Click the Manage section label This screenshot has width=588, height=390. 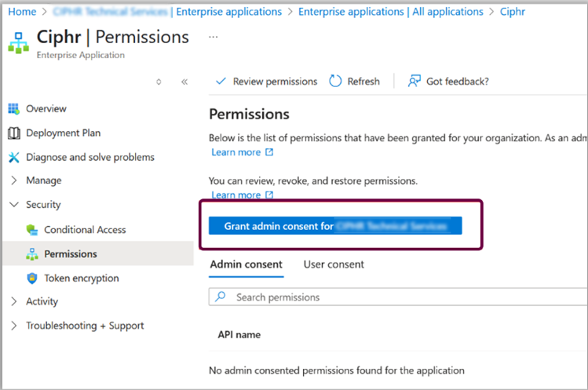pyautogui.click(x=43, y=180)
